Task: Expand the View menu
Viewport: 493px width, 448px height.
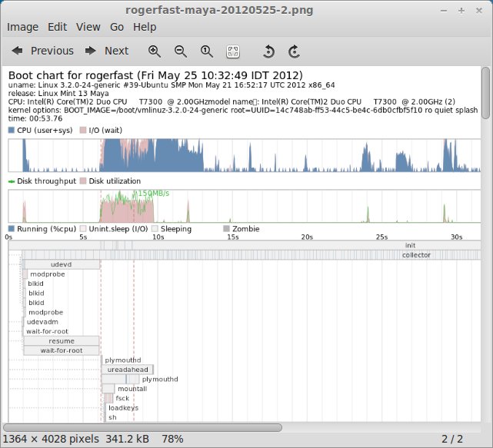Action: [88, 26]
